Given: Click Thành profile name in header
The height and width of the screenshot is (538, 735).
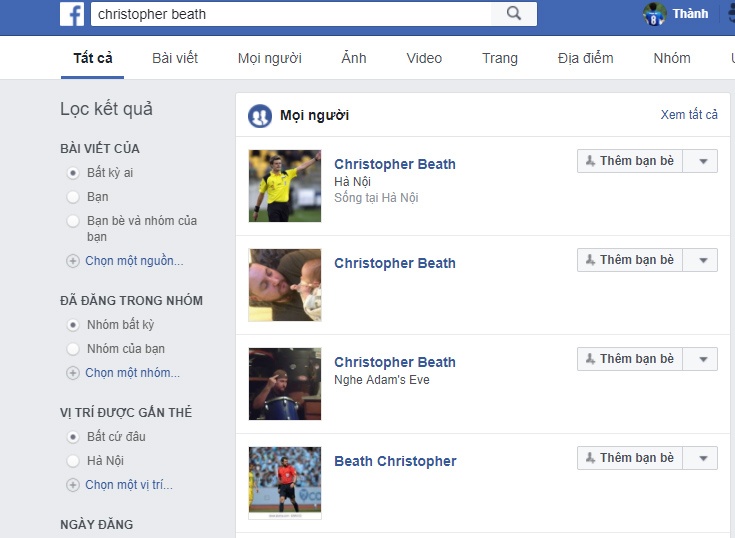Looking at the screenshot, I should point(690,14).
